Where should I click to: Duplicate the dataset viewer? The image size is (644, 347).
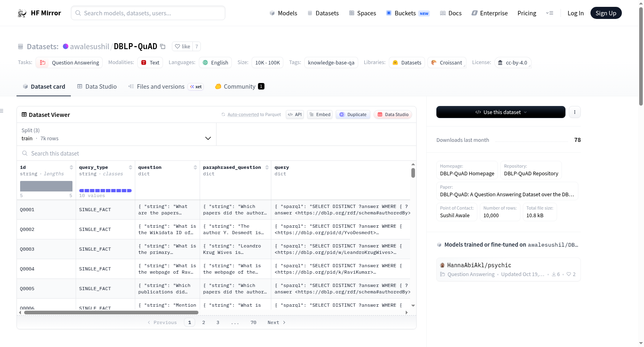[353, 114]
